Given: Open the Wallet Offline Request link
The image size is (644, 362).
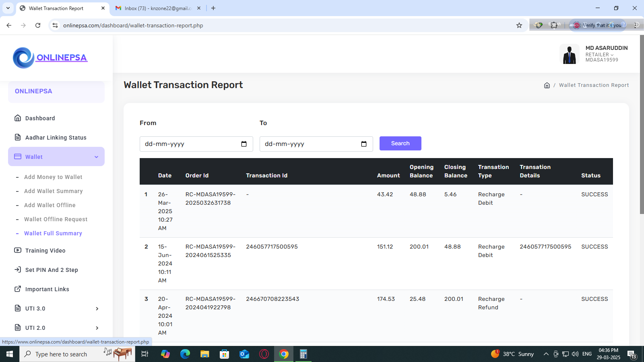Looking at the screenshot, I should tap(56, 219).
